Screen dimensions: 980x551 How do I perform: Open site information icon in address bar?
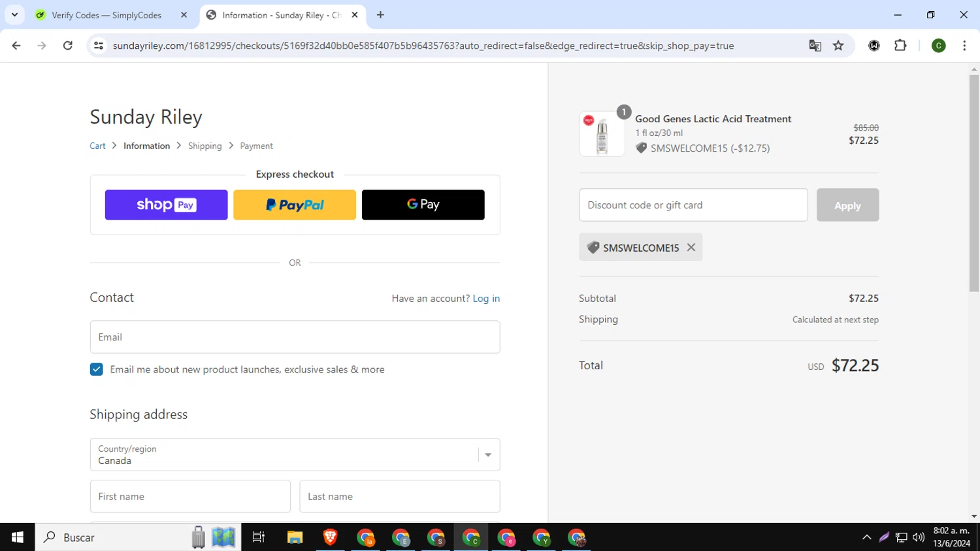99,46
